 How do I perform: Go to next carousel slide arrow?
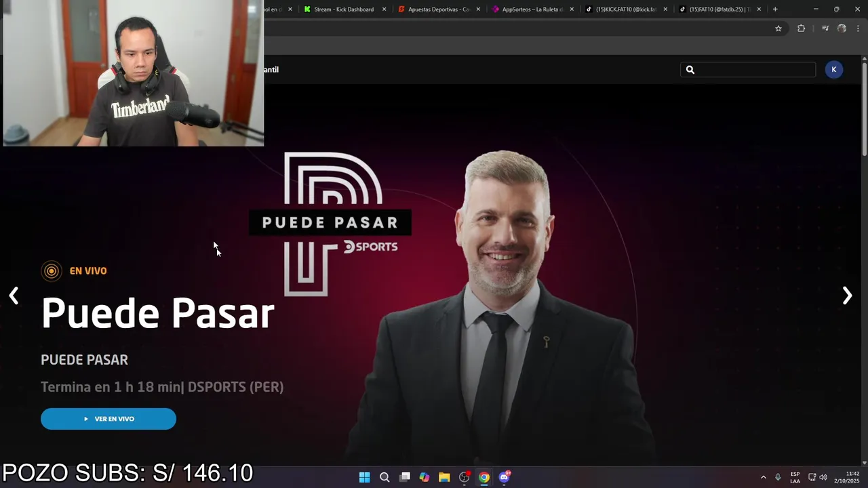[x=847, y=296]
